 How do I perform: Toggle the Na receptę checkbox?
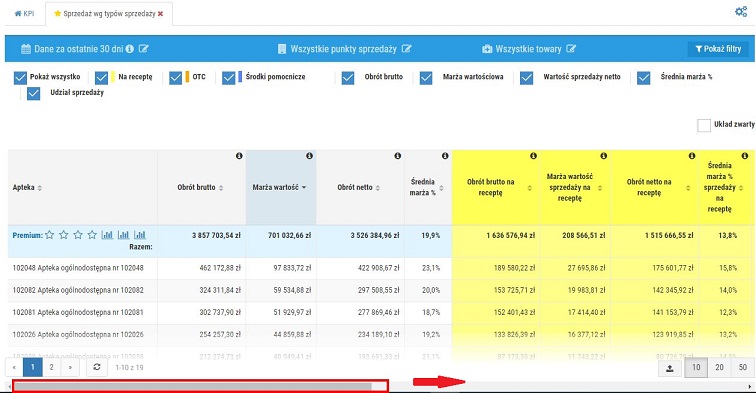pos(101,78)
